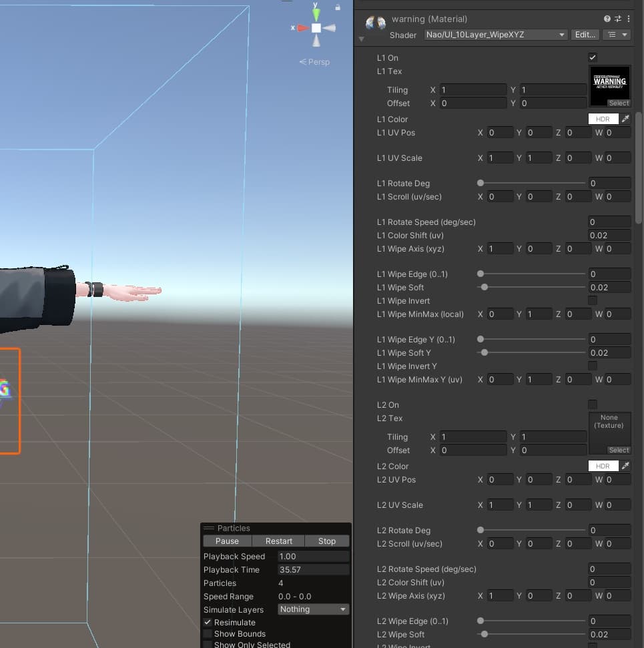644x648 pixels.
Task: Click the scene gizmo X axis cone
Action: (303, 28)
